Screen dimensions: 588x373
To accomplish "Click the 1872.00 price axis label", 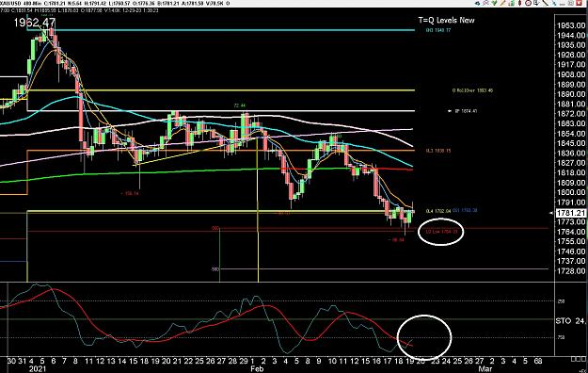I will [x=571, y=114].
